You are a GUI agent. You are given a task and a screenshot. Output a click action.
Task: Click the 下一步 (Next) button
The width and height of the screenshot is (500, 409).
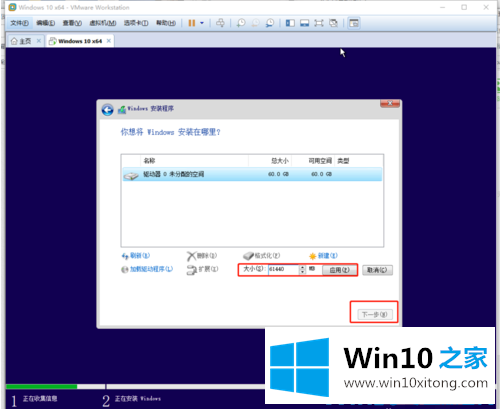[x=375, y=314]
